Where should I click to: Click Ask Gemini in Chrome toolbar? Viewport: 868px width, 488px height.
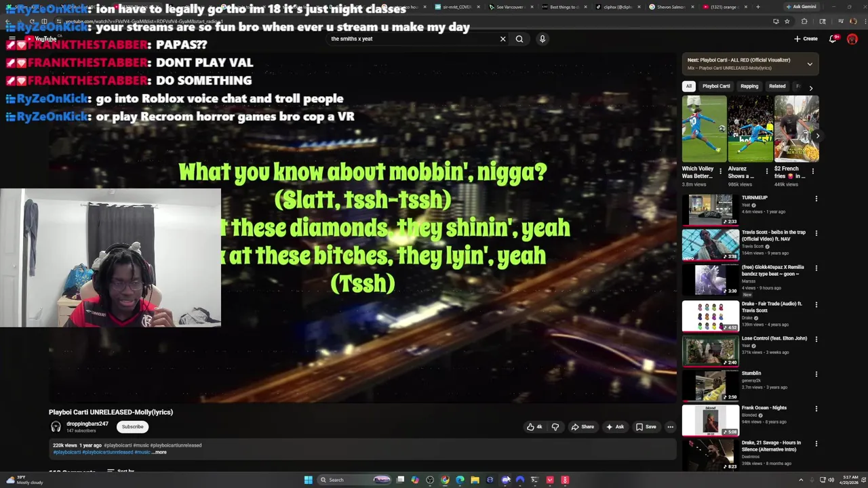802,7
